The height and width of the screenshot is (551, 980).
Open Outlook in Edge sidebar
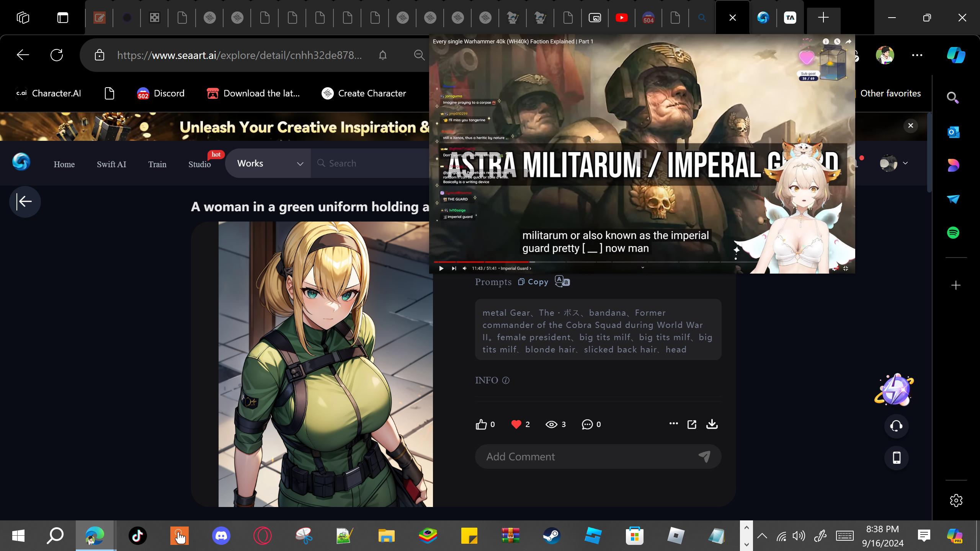click(953, 132)
